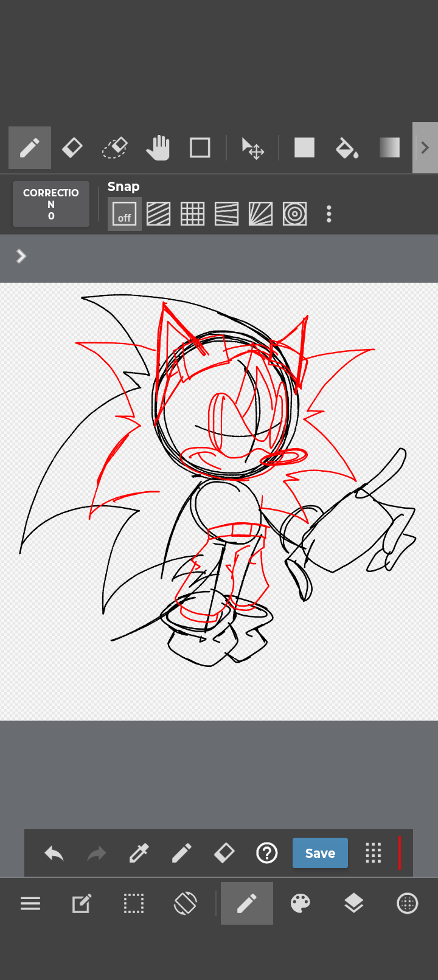Open the Rotate canvas menu
The image size is (438, 980).
click(186, 904)
